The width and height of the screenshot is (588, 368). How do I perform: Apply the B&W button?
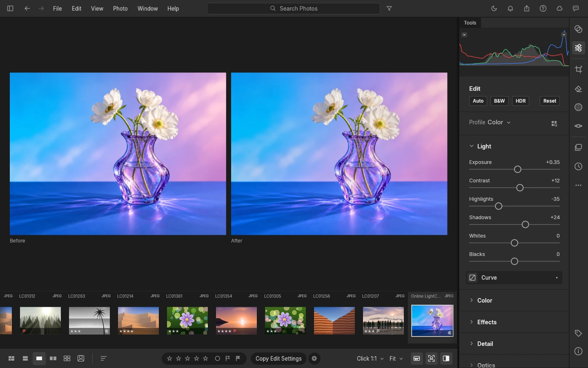[499, 101]
